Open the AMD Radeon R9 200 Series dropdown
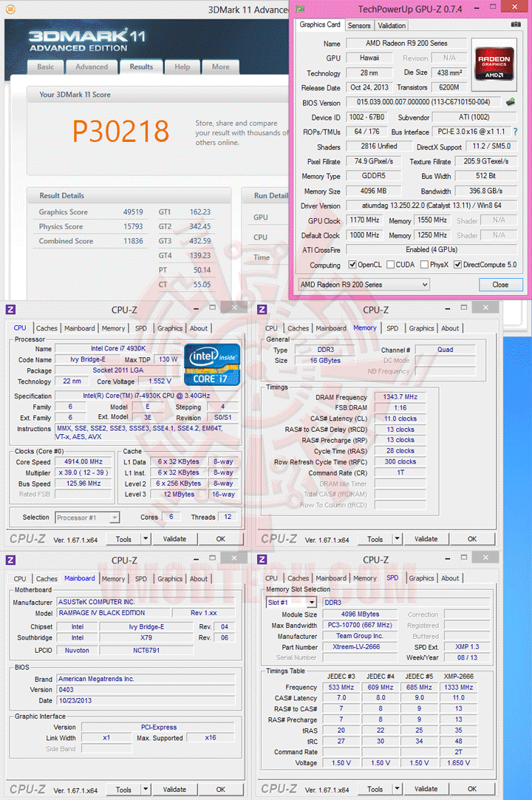Viewport: 532px width, 800px height. [x=364, y=284]
